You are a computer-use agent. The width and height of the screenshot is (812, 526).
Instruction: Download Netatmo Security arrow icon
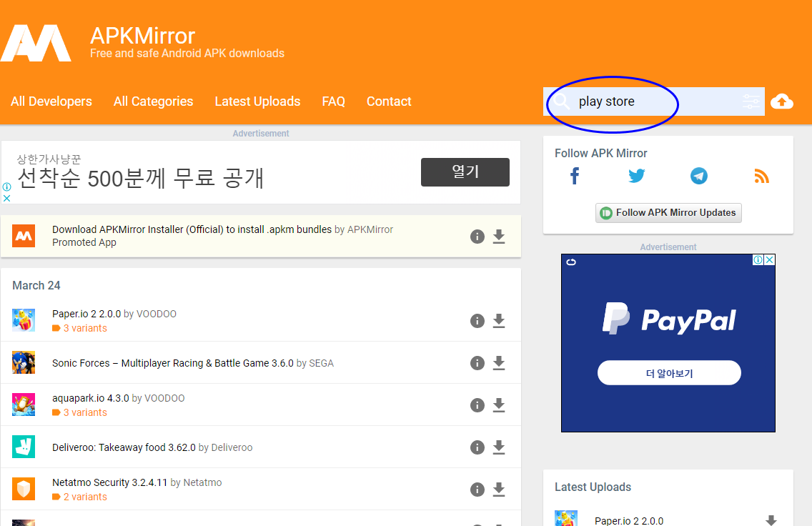pos(499,490)
